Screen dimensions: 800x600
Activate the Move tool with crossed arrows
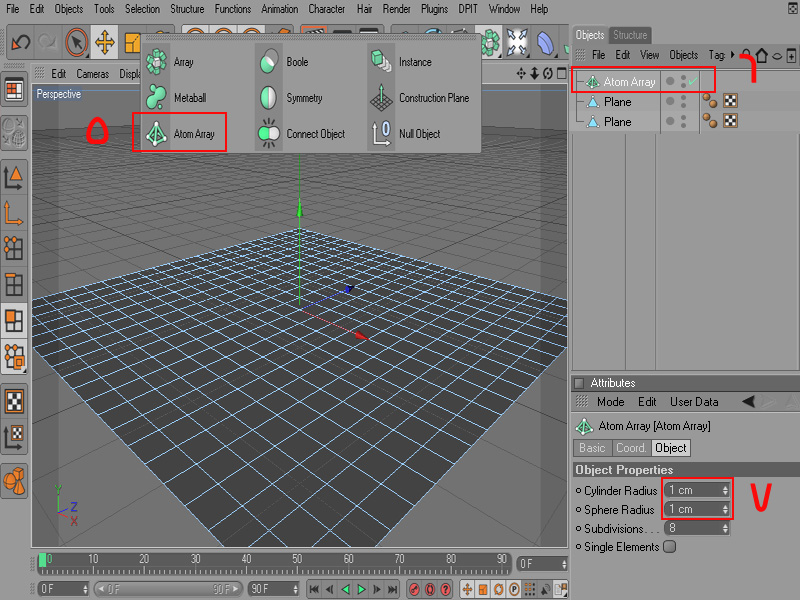pos(105,42)
